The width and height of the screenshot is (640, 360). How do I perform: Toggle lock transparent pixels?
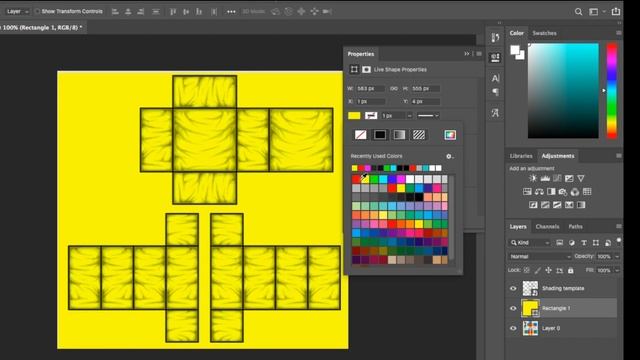[527, 270]
